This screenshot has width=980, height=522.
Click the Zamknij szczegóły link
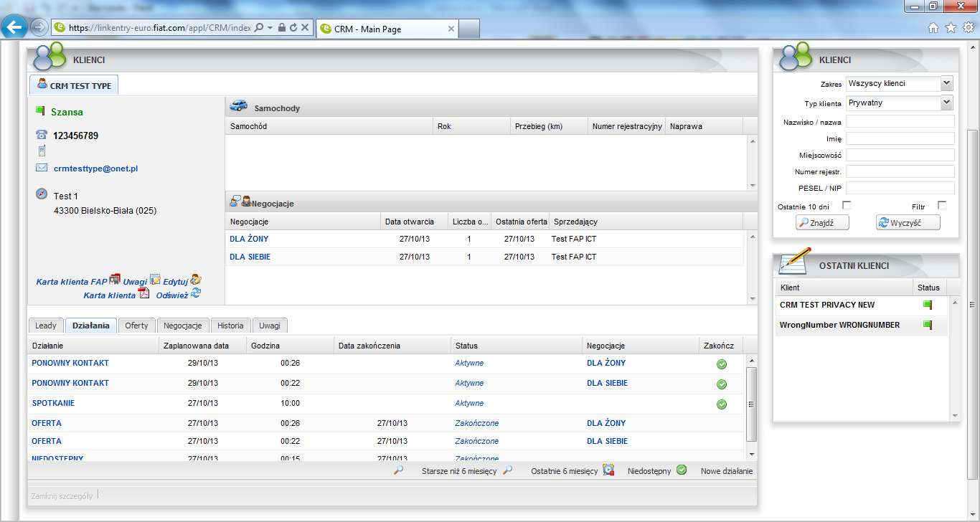click(62, 495)
